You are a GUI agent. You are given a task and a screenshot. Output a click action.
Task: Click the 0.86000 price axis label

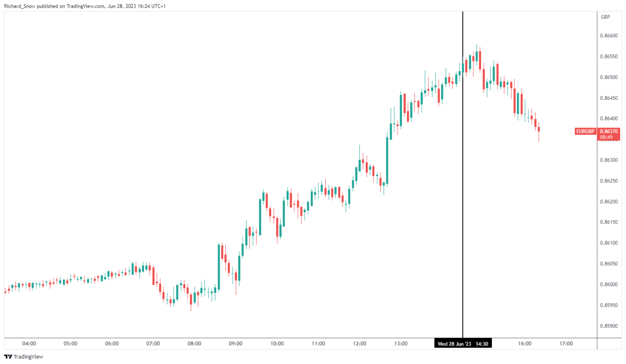click(x=608, y=285)
